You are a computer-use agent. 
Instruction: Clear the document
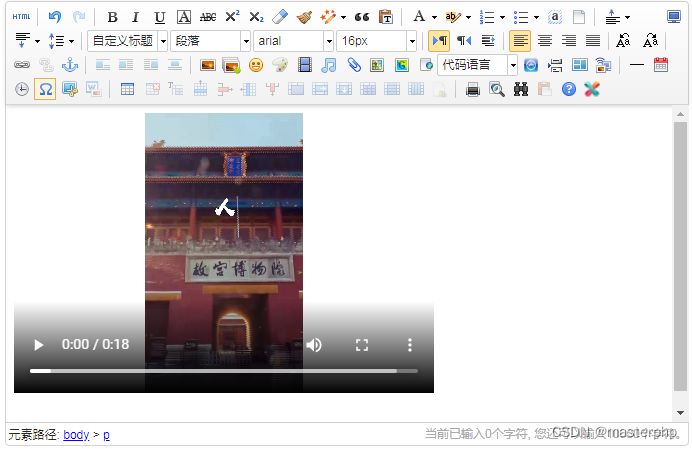point(579,17)
